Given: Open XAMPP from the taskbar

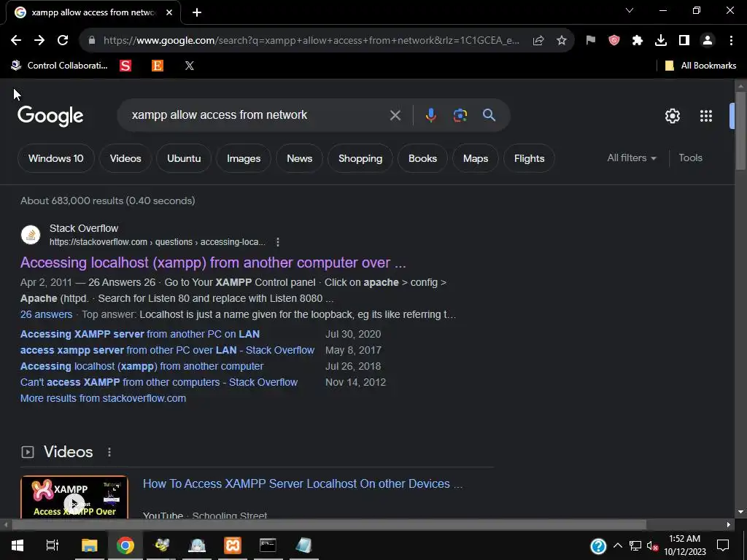Looking at the screenshot, I should point(233,545).
